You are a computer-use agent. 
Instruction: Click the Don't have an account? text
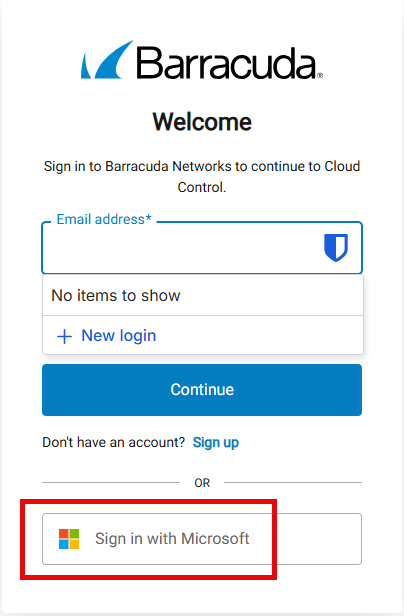(x=114, y=442)
